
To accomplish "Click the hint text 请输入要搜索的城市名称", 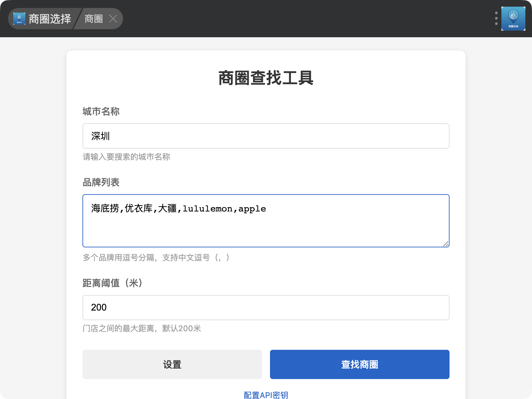I will [x=126, y=157].
